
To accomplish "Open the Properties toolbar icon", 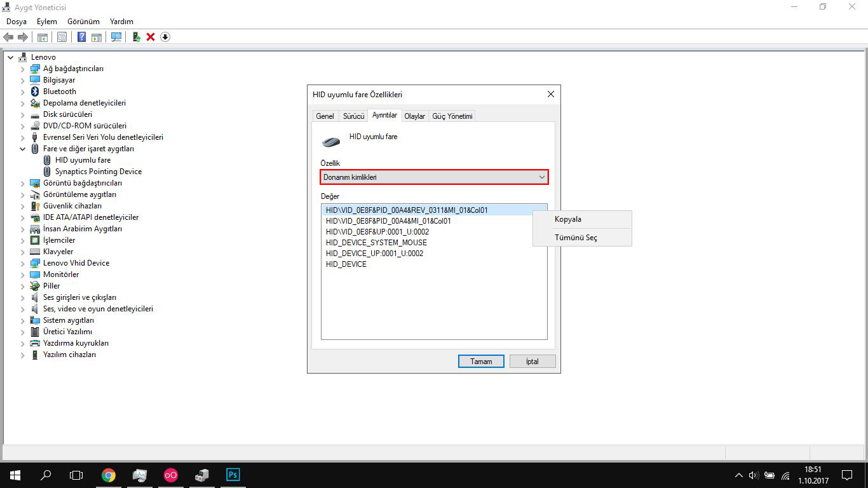I will click(62, 37).
